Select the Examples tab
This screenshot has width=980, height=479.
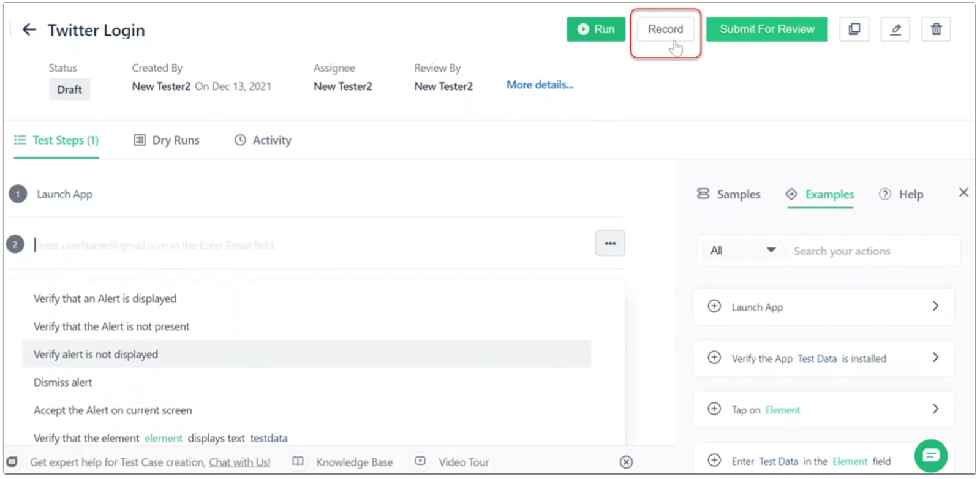tap(820, 194)
